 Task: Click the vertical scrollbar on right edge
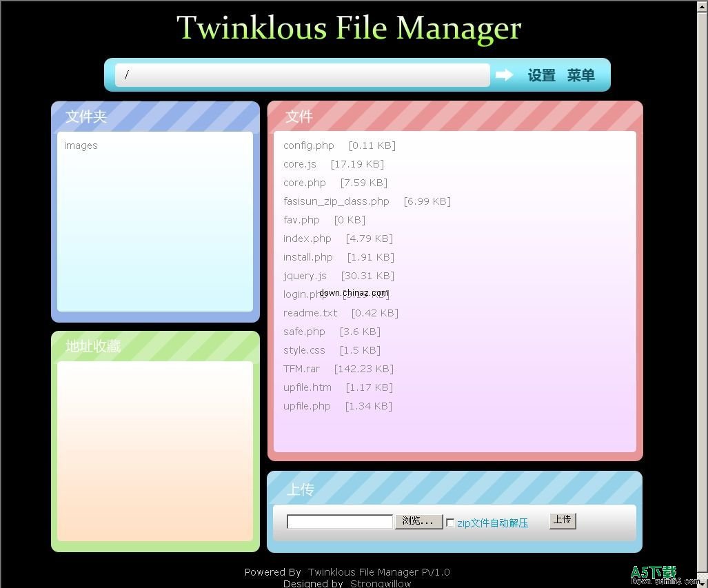click(702, 294)
